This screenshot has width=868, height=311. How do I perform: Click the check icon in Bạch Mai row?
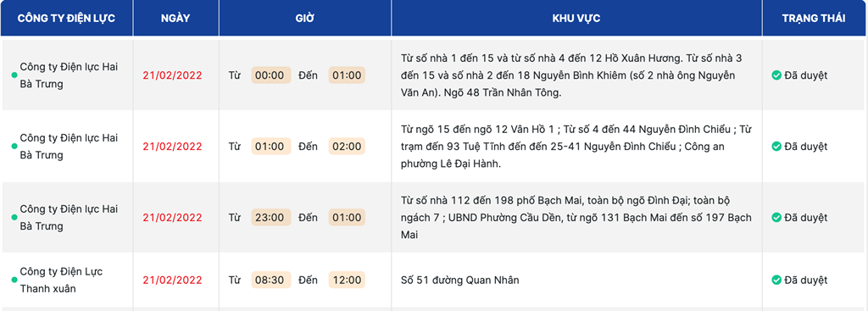(776, 218)
